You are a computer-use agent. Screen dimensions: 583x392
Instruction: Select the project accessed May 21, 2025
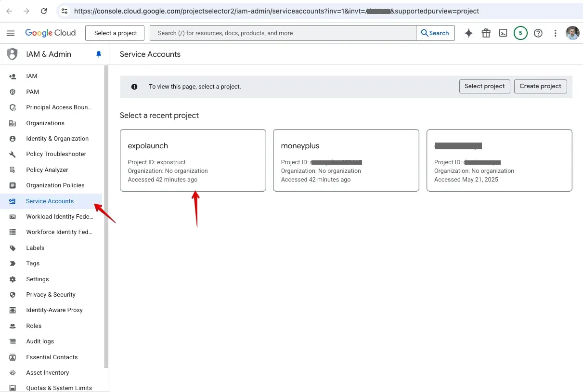(x=499, y=160)
